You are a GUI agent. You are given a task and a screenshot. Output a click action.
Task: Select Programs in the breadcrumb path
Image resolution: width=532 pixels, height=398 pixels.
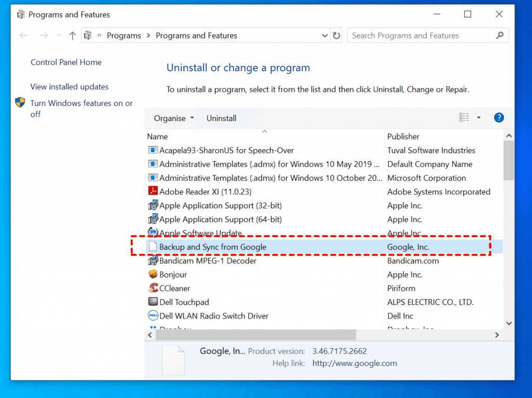124,36
